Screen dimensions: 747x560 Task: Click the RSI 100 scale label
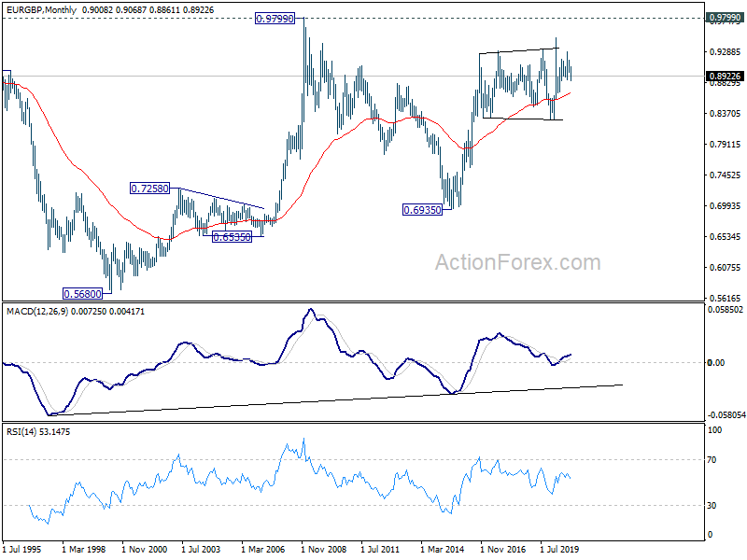[714, 430]
